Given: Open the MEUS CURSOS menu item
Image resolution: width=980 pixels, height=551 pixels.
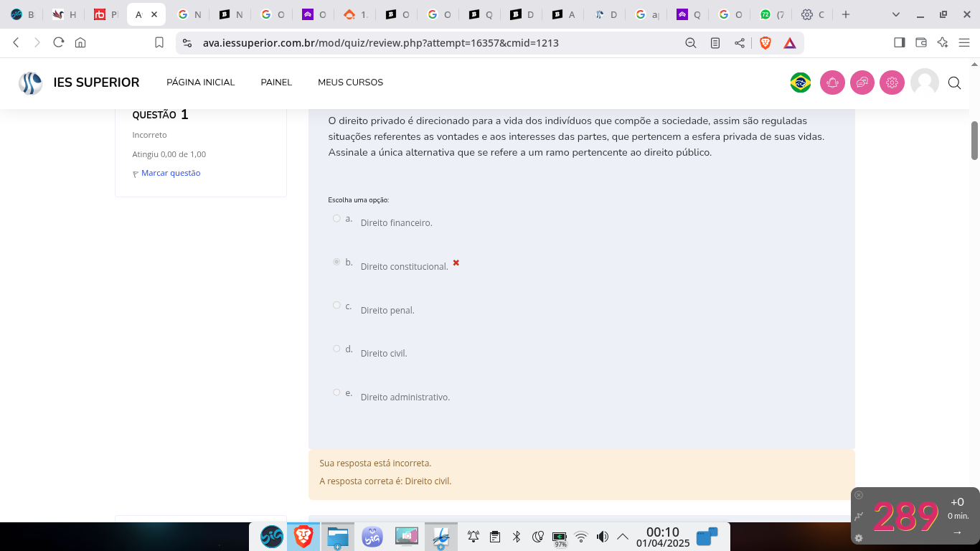Looking at the screenshot, I should (x=350, y=83).
